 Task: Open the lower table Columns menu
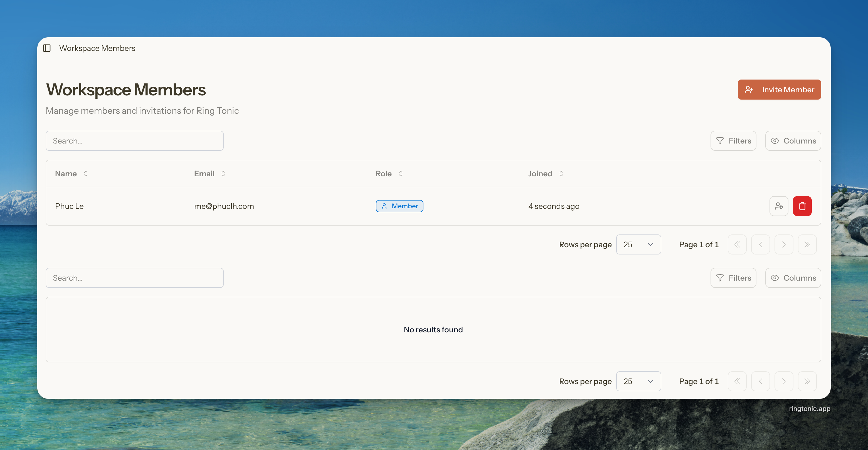tap(793, 278)
